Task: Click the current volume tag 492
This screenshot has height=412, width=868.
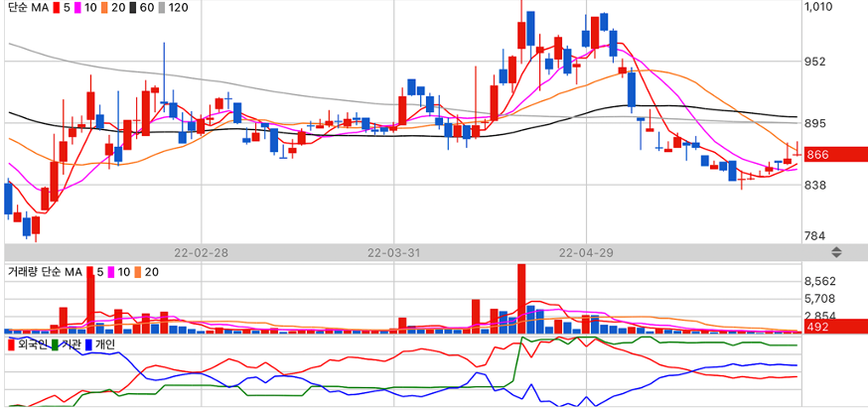Action: point(835,327)
